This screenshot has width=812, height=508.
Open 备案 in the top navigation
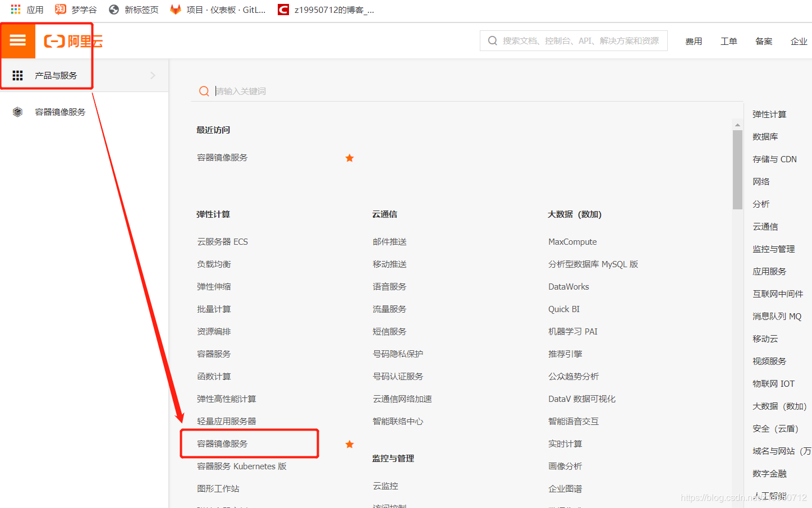click(x=764, y=41)
